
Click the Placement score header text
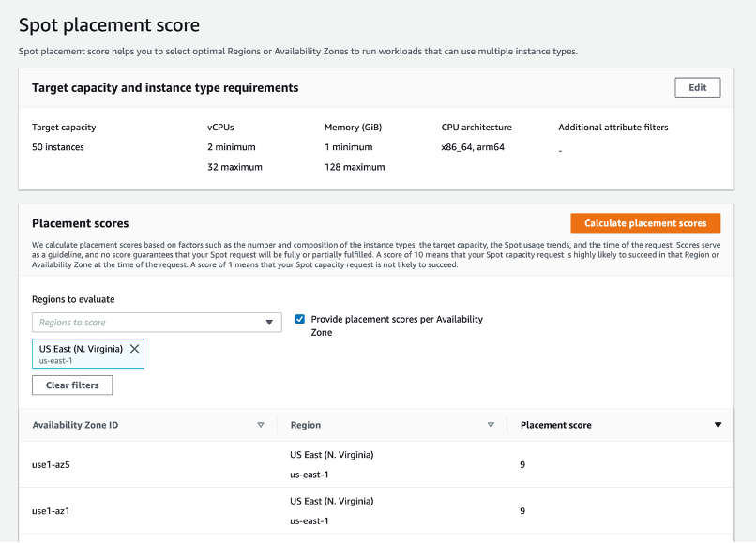click(x=555, y=425)
